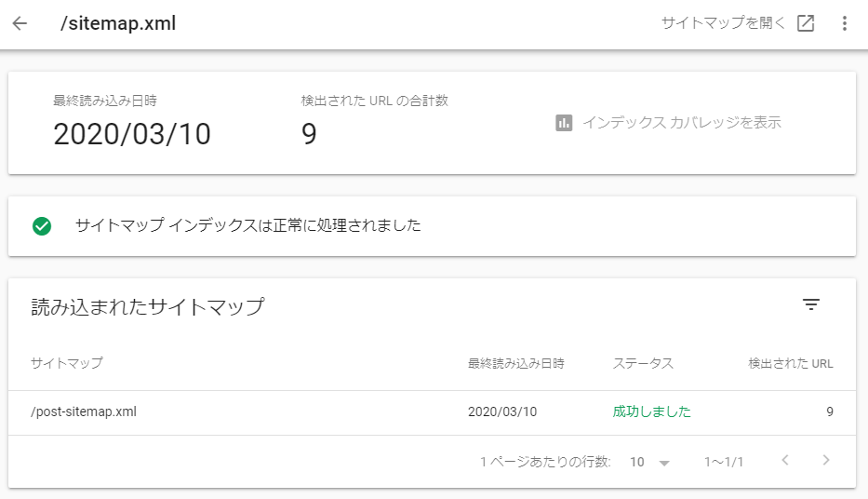Image resolution: width=868 pixels, height=499 pixels.
Task: Open sitemap via external link icon
Action: point(806,23)
